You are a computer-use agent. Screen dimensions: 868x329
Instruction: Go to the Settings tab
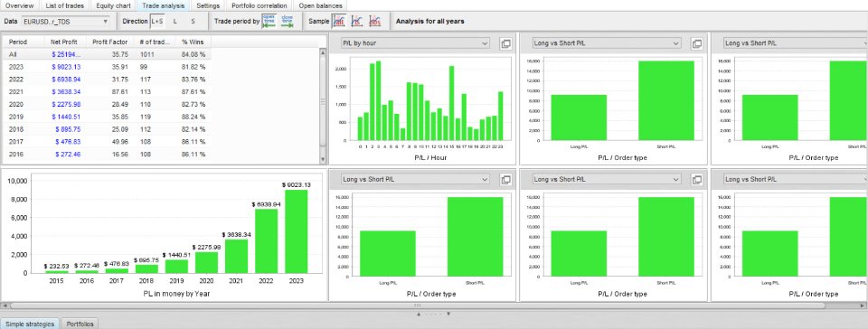[208, 5]
